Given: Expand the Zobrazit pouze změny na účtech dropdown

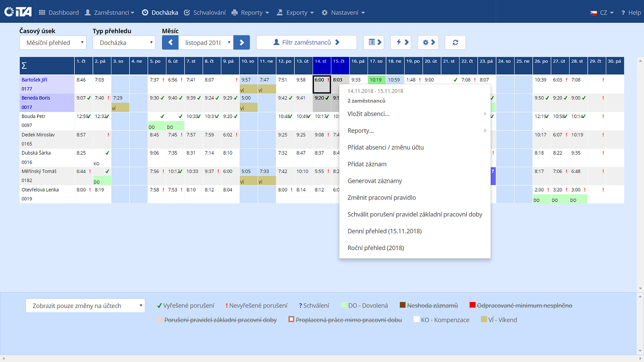Looking at the screenshot, I should coord(85,306).
